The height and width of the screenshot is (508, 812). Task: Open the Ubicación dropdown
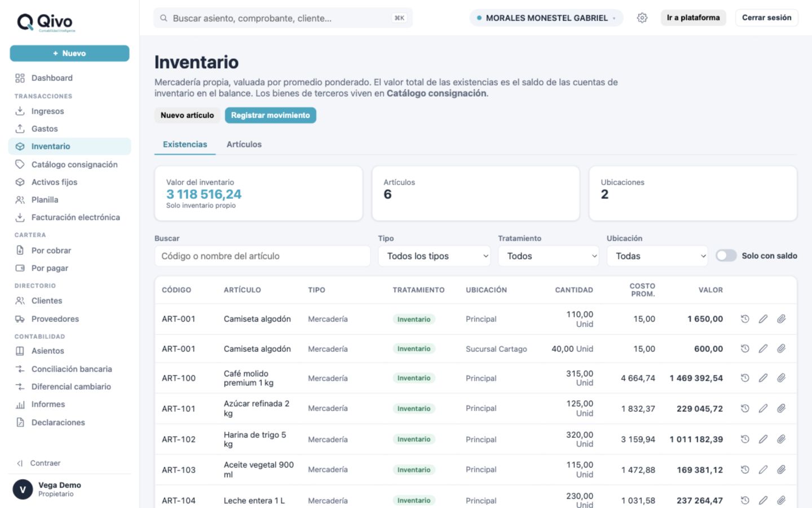tap(657, 256)
